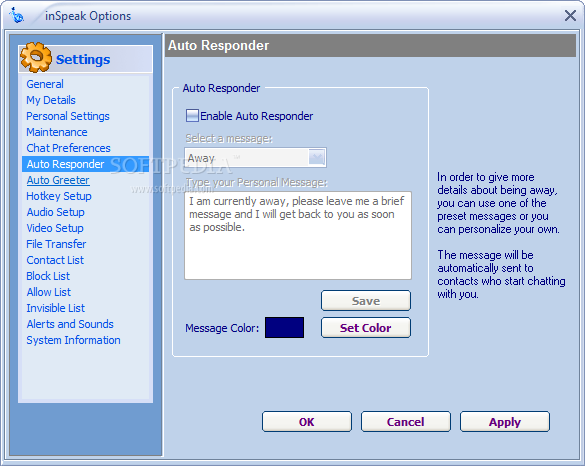Click the Cancel button
The width and height of the screenshot is (585, 466).
(406, 422)
